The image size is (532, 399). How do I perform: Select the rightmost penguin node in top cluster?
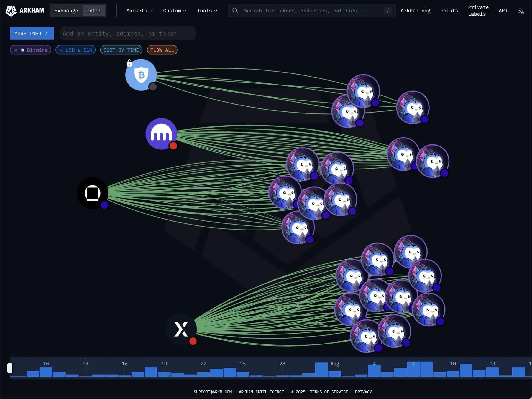pos(413,107)
